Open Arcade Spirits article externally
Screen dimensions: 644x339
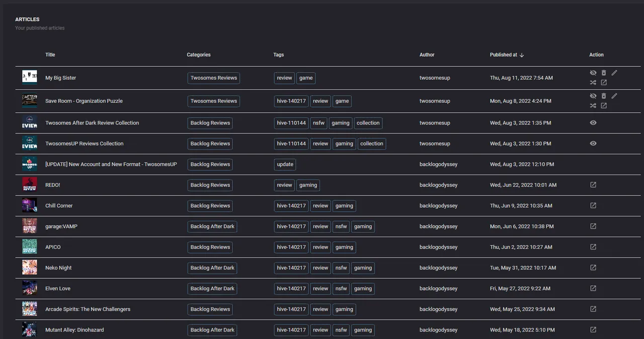click(x=593, y=309)
